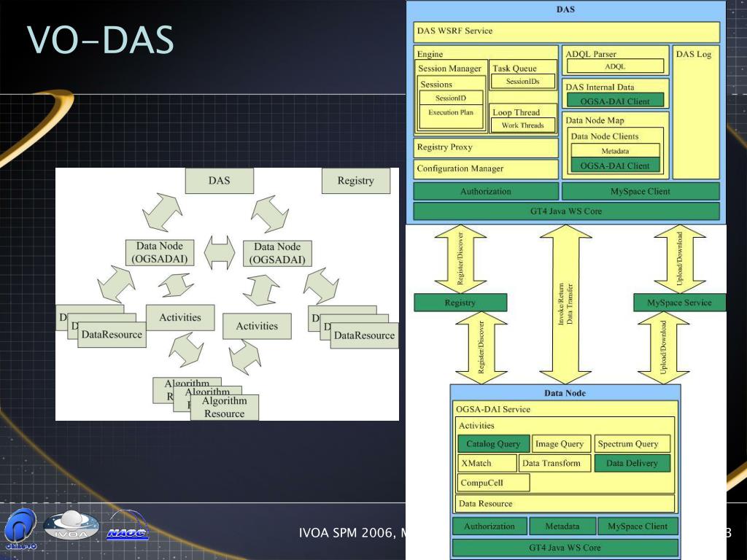This screenshot has width=747, height=560.
Task: Select the left Data Node (OGSADAI) box
Action: tap(160, 253)
